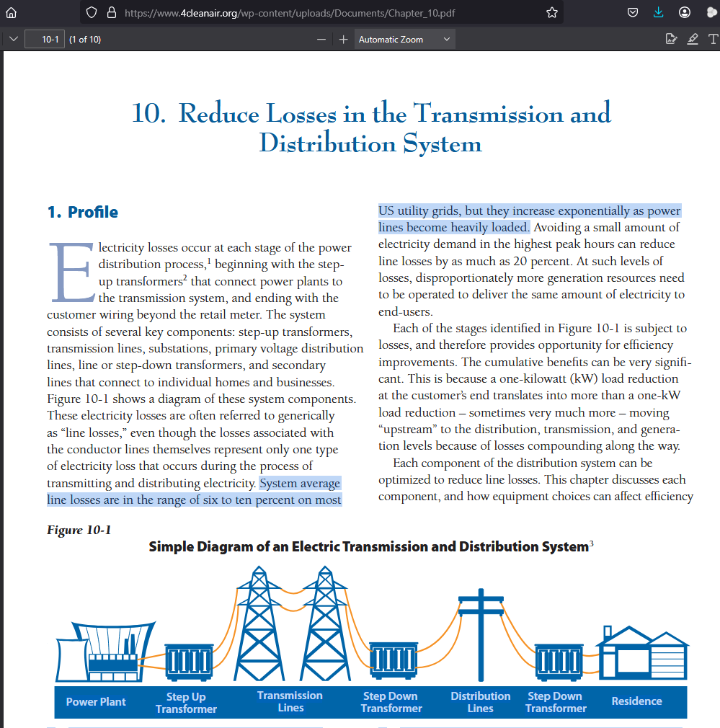Image resolution: width=720 pixels, height=728 pixels.
Task: Open the tracking protection shield icon
Action: click(92, 12)
